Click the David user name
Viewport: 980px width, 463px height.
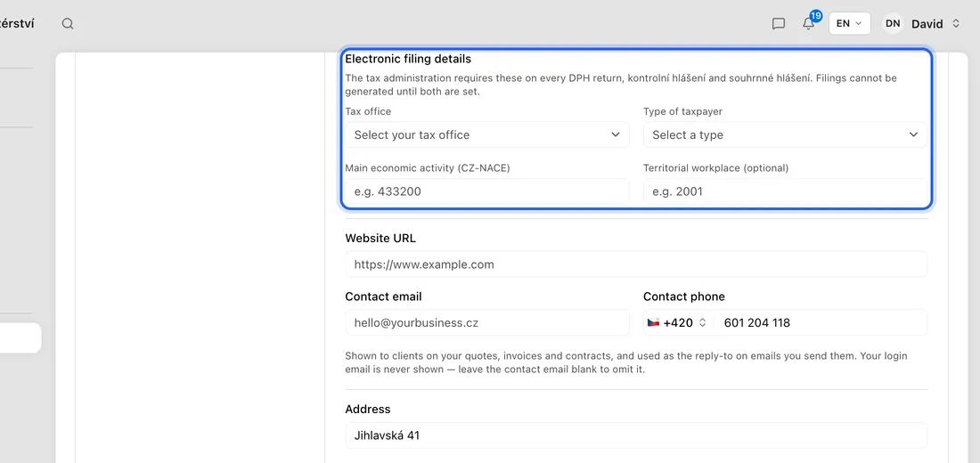[x=927, y=24]
